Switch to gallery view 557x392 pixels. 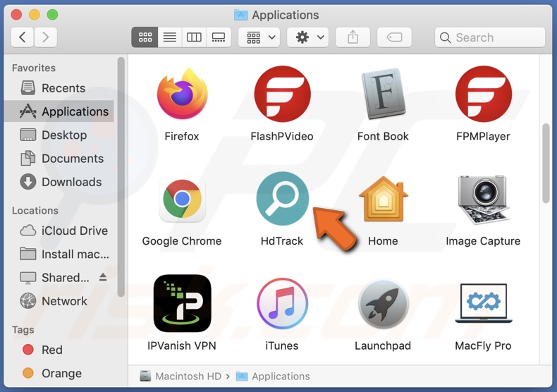(219, 37)
